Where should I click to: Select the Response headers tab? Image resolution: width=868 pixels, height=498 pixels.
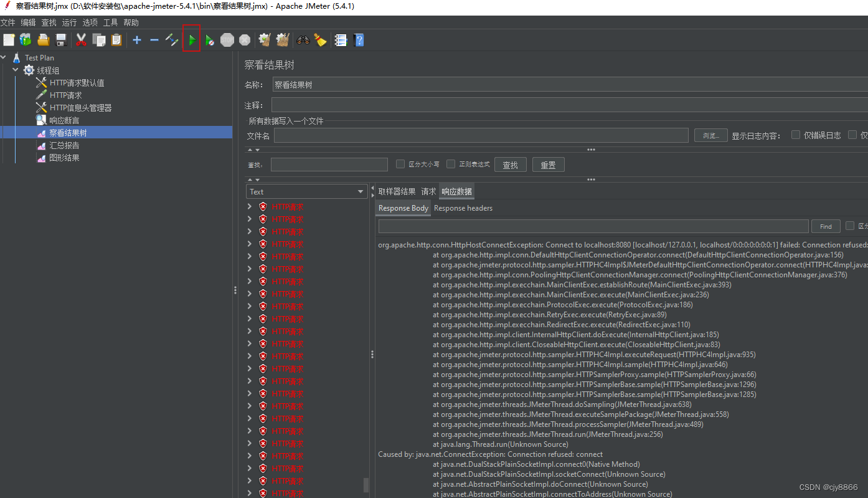click(x=463, y=208)
